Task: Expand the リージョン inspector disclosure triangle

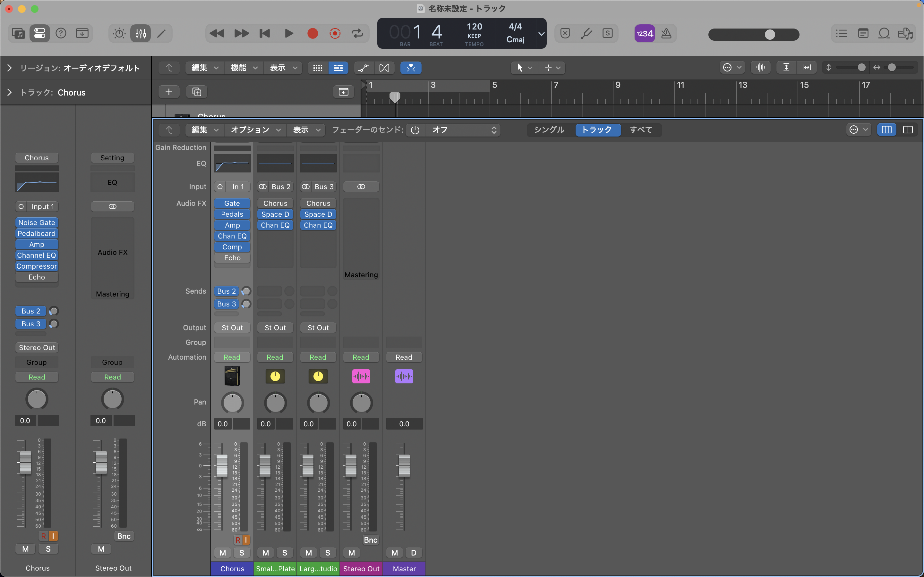Action: 10,68
